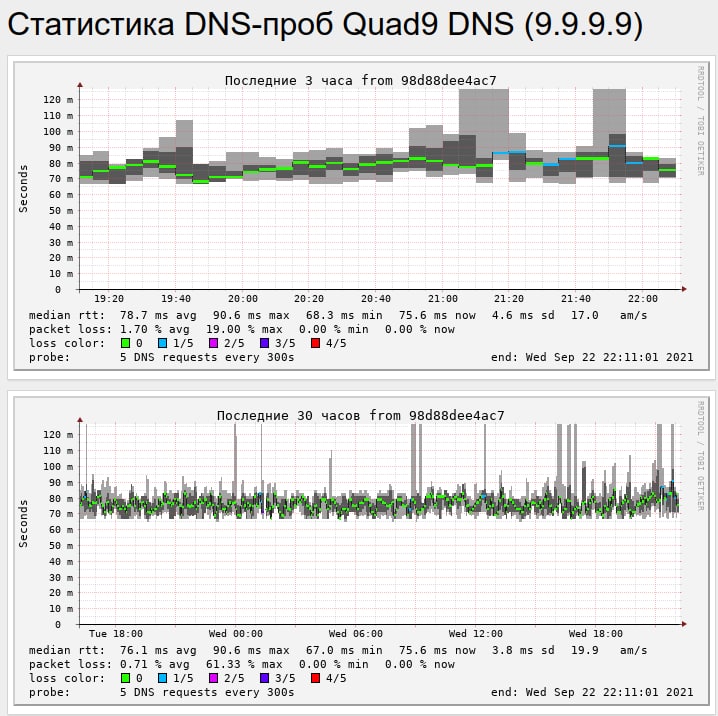The height and width of the screenshot is (716, 718).
Task: Click the Wed 12:00 axis label
Action: pos(476,634)
